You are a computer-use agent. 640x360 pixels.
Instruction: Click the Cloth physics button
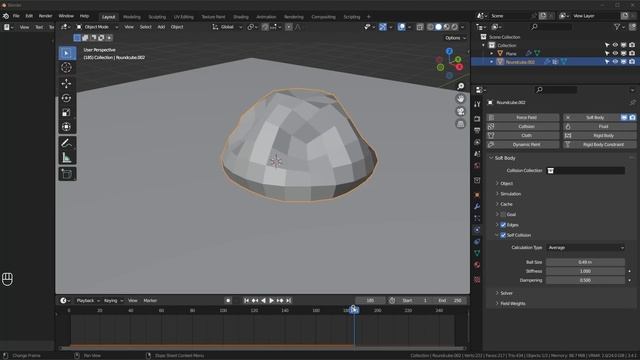[x=523, y=136]
